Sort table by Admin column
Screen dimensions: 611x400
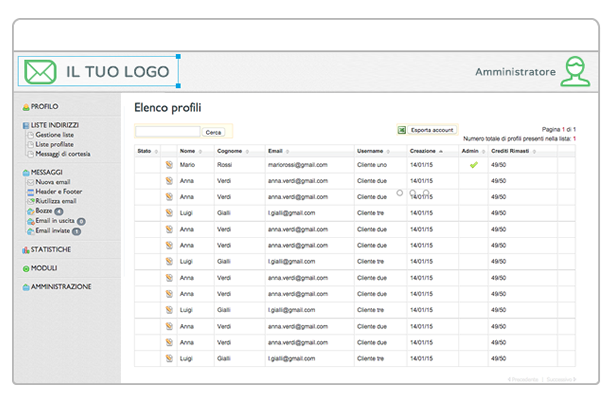tap(473, 151)
